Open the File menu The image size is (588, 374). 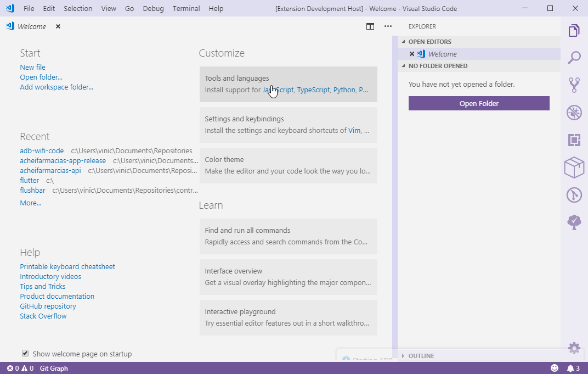[x=29, y=8]
